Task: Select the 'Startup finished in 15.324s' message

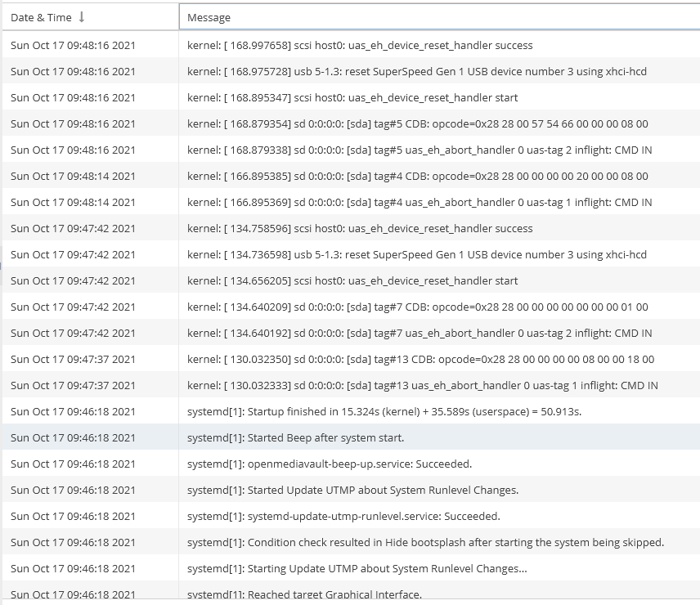Action: click(384, 412)
